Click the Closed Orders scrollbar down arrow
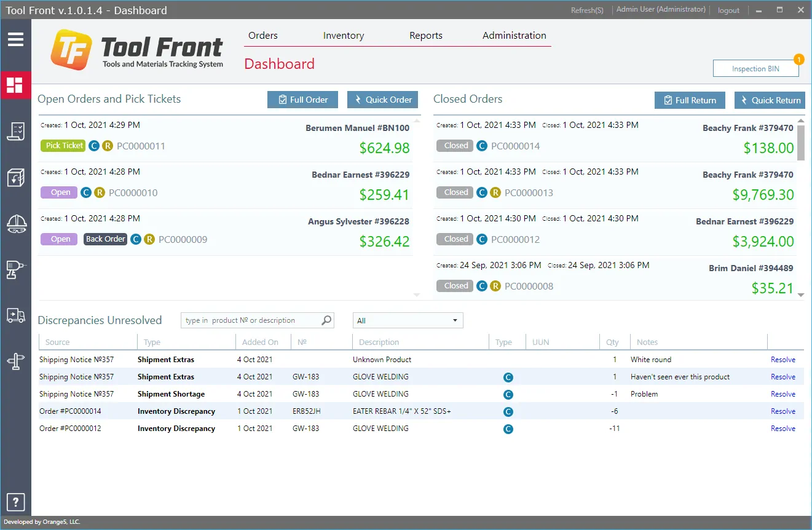 coord(800,295)
